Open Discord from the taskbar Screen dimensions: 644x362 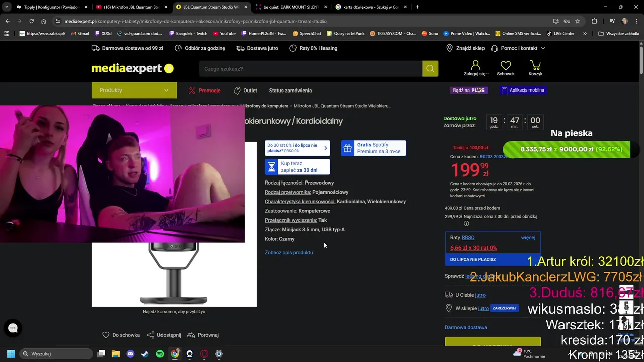click(130, 354)
